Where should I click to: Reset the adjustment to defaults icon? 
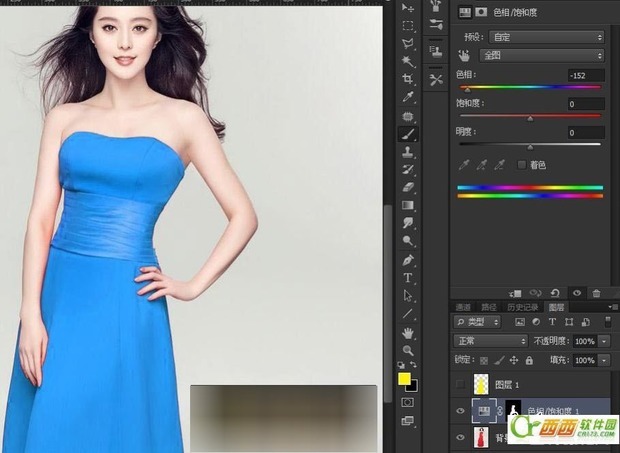(556, 292)
